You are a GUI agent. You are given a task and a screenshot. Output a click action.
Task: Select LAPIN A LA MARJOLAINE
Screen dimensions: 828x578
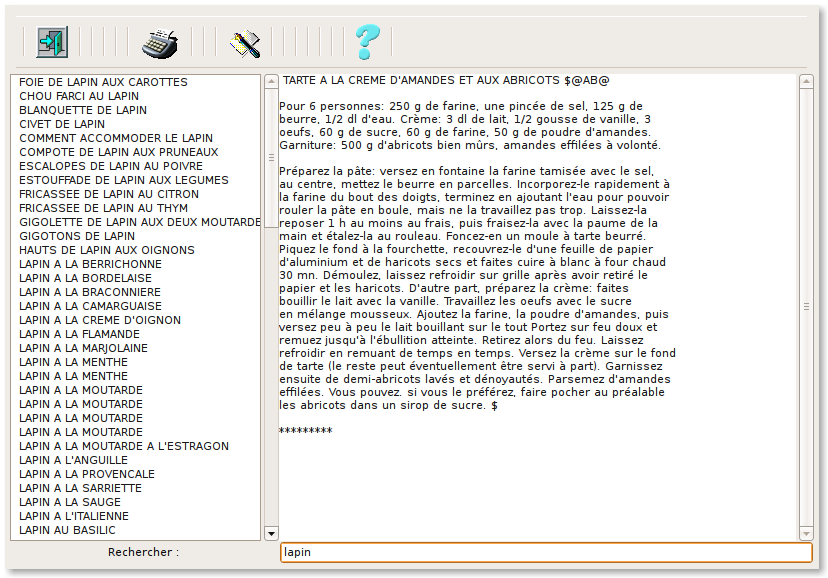(x=83, y=348)
